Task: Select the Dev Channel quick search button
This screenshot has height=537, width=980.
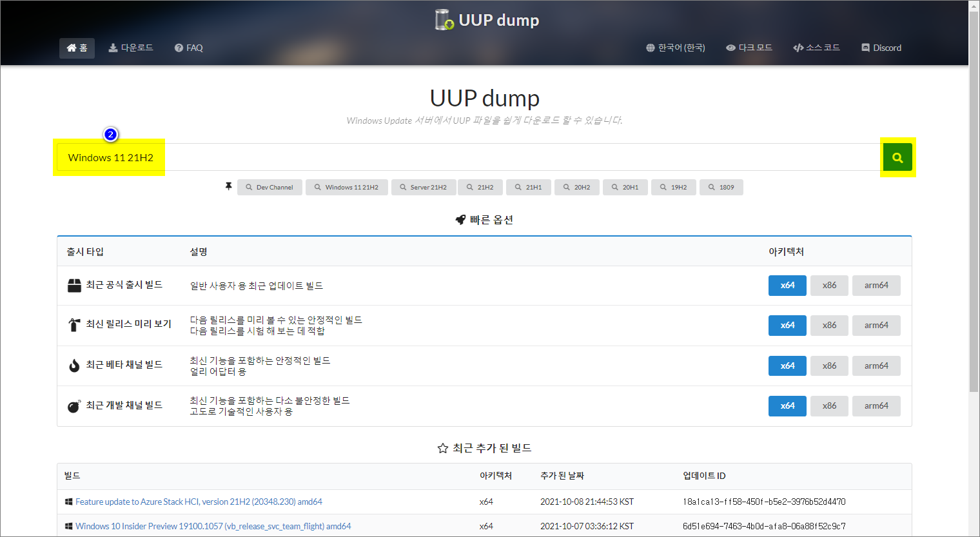Action: point(269,188)
